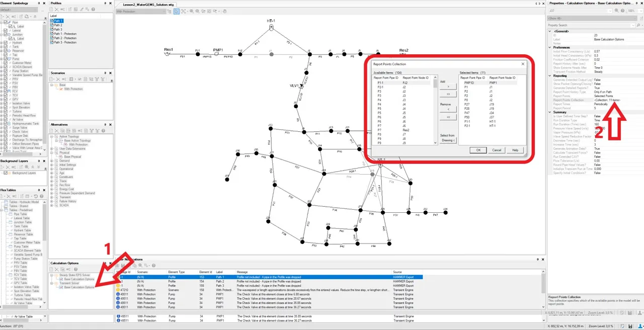The height and width of the screenshot is (330, 644).
Task: Click the Drawing < select button
Action: click(x=447, y=141)
